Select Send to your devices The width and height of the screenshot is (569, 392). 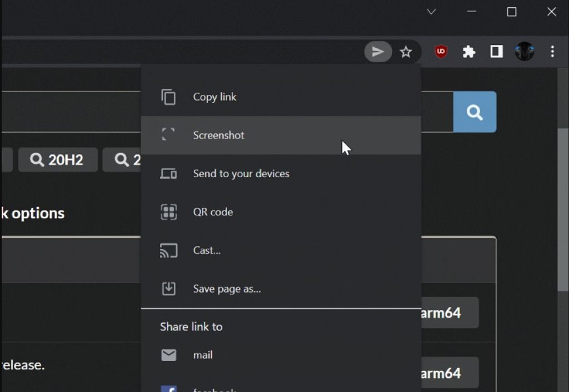point(241,174)
